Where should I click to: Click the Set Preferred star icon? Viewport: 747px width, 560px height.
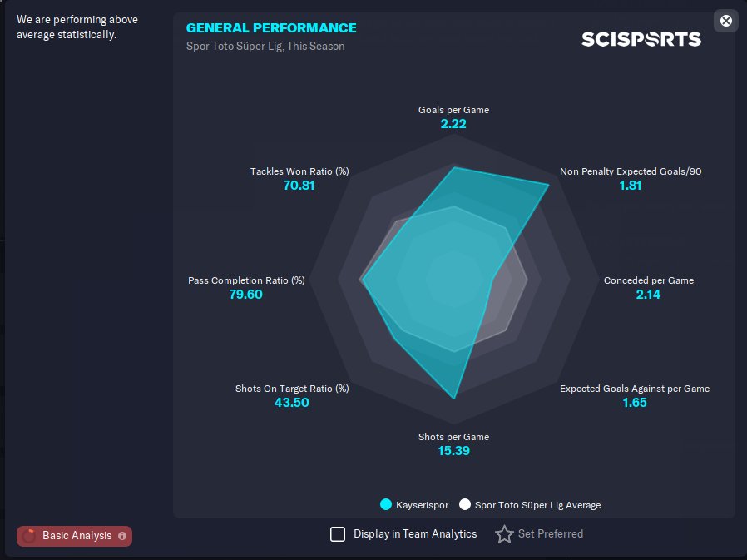[504, 533]
